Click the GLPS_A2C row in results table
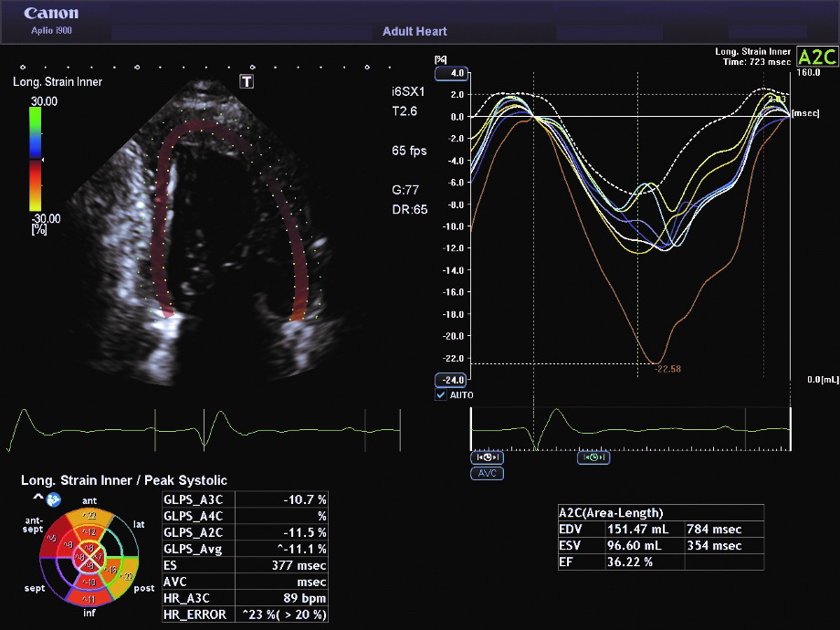Viewport: 840px width, 630px height. coord(245,532)
